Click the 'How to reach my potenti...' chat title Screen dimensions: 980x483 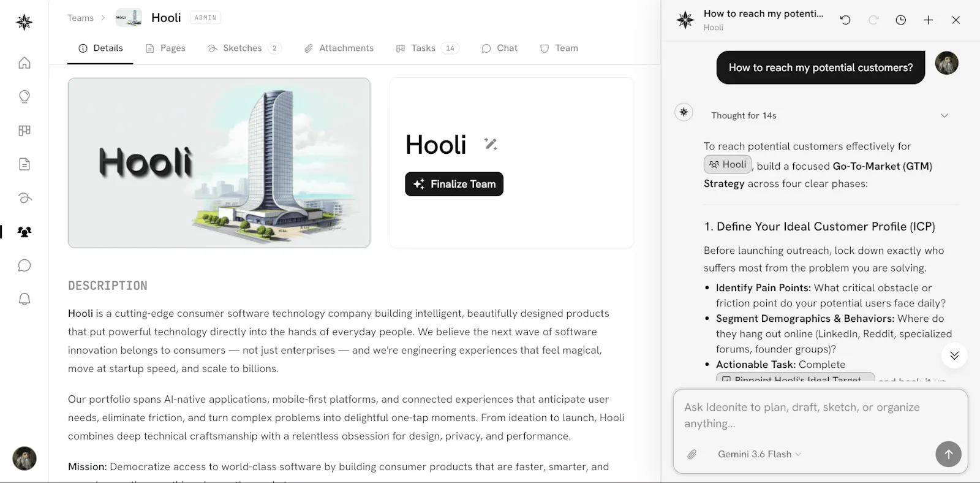click(763, 13)
